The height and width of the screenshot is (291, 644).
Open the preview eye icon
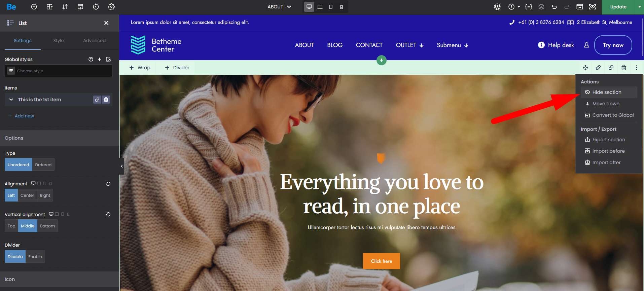click(x=593, y=7)
